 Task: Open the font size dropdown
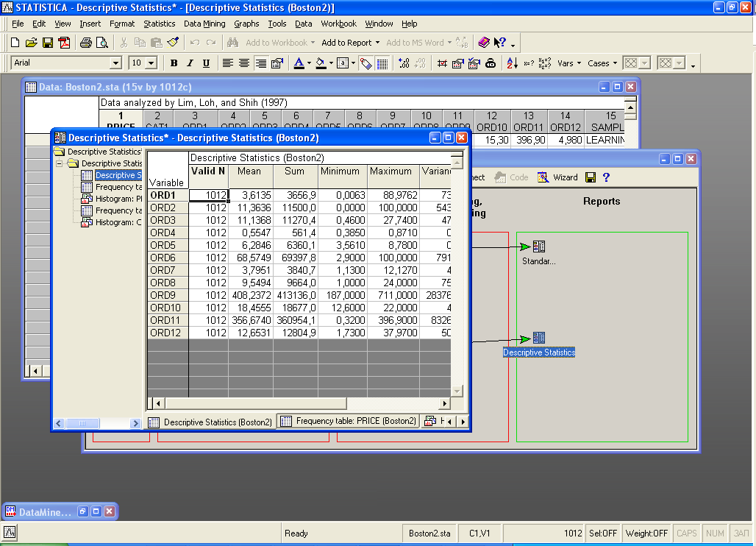click(x=151, y=63)
